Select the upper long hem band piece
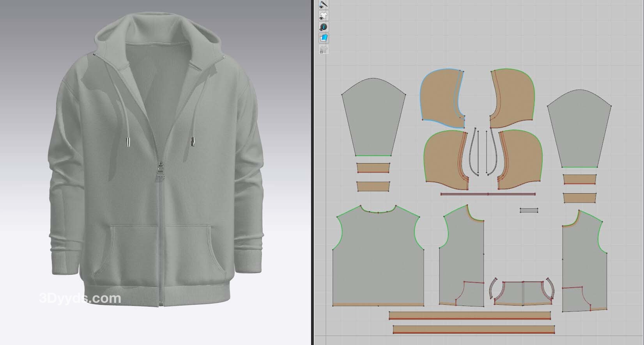 pyautogui.click(x=470, y=316)
